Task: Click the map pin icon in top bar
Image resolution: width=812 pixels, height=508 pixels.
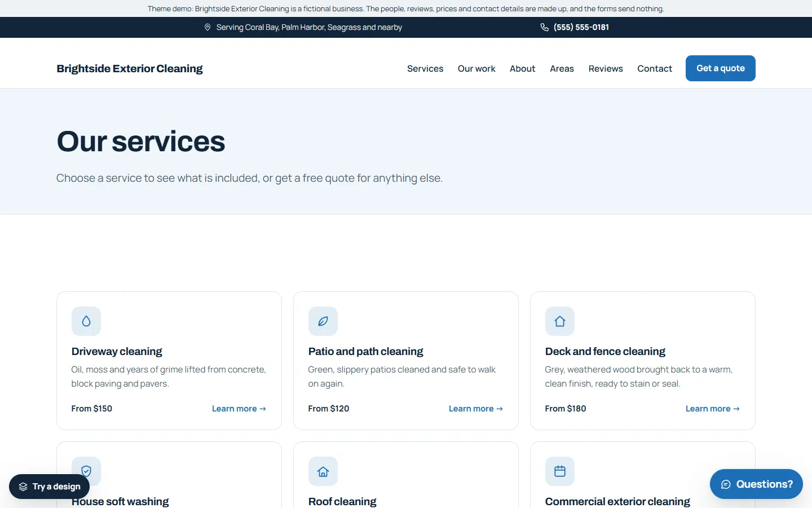Action: click(x=208, y=27)
